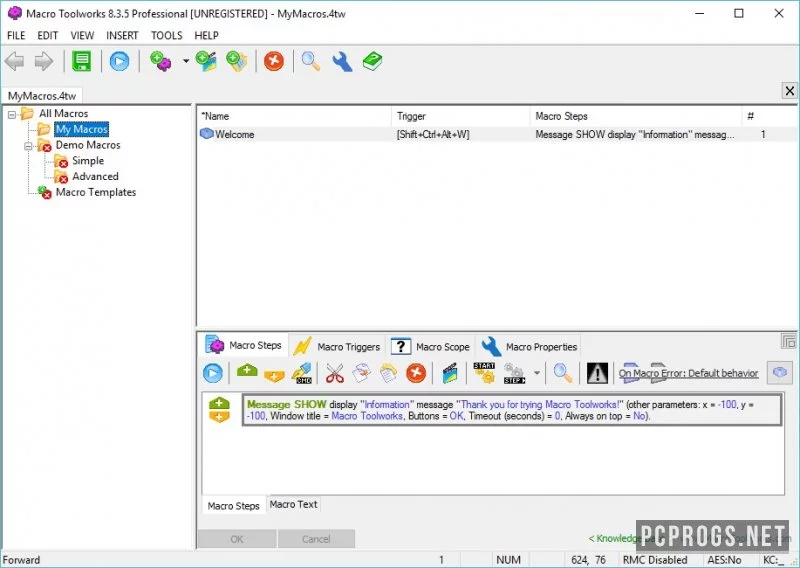The width and height of the screenshot is (800, 568).
Task: Click the blue cube icon at the steps toolbar's end
Action: coord(780,373)
